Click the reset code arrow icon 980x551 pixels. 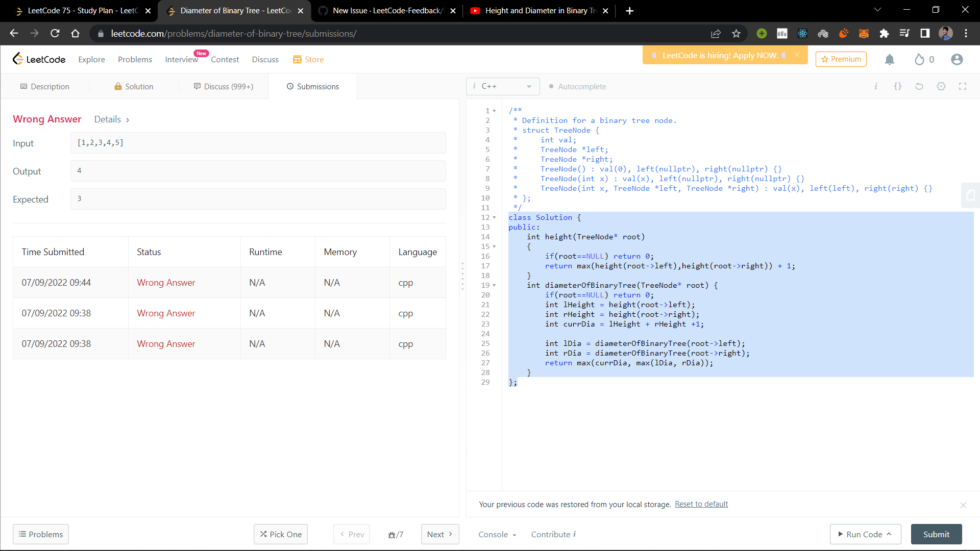tap(919, 86)
